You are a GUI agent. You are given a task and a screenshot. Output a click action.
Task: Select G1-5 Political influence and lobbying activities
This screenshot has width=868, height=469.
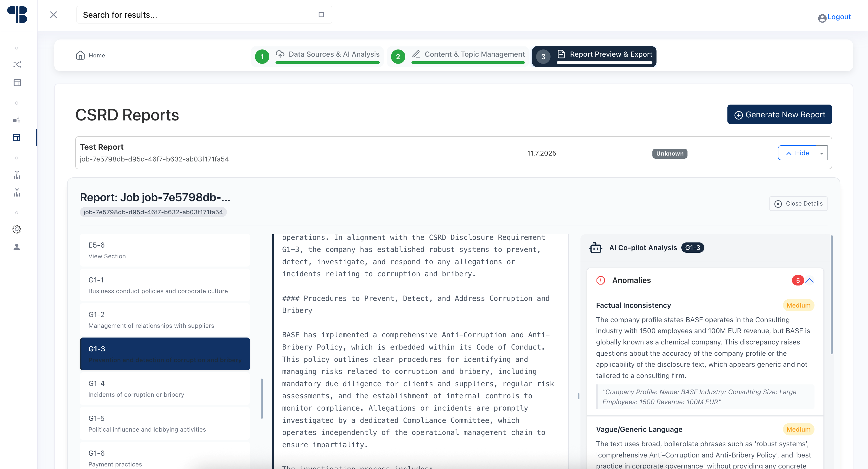pos(165,423)
